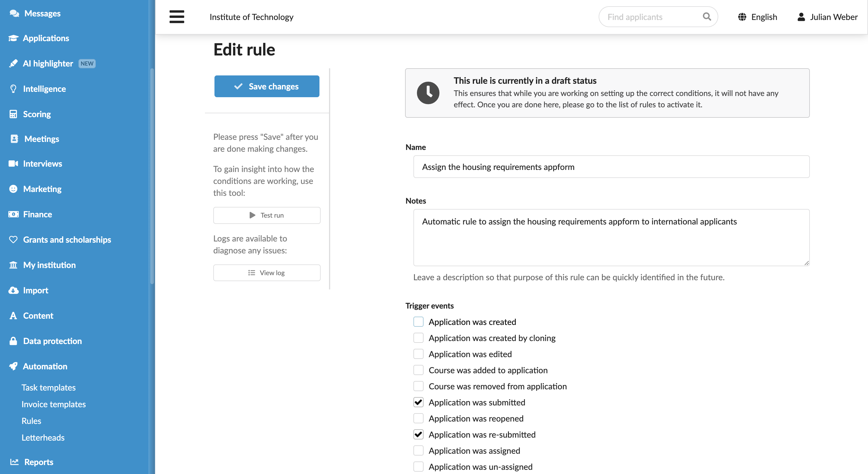This screenshot has height=474, width=868.
Task: Check 'Application was created by cloning'
Action: (418, 338)
